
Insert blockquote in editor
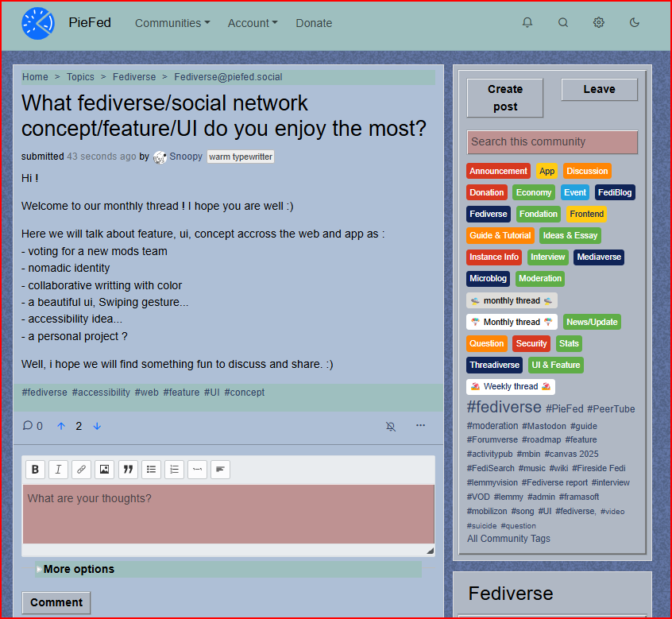(x=128, y=470)
